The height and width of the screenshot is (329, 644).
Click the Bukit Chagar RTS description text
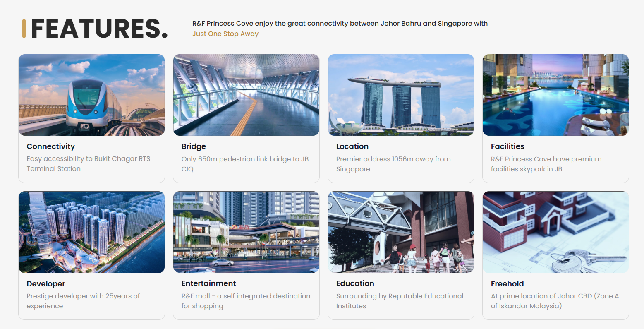click(89, 164)
